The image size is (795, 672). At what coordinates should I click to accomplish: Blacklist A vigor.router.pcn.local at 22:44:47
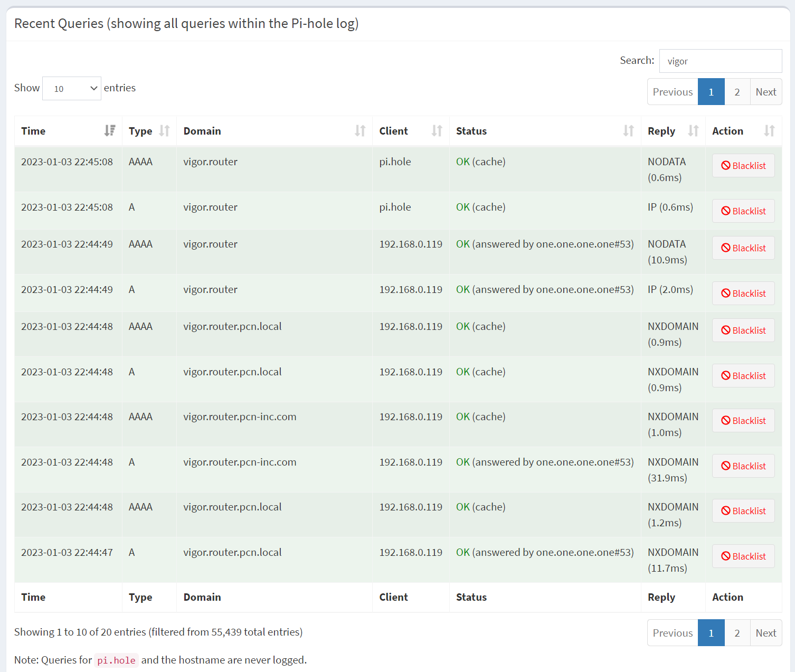pos(743,556)
